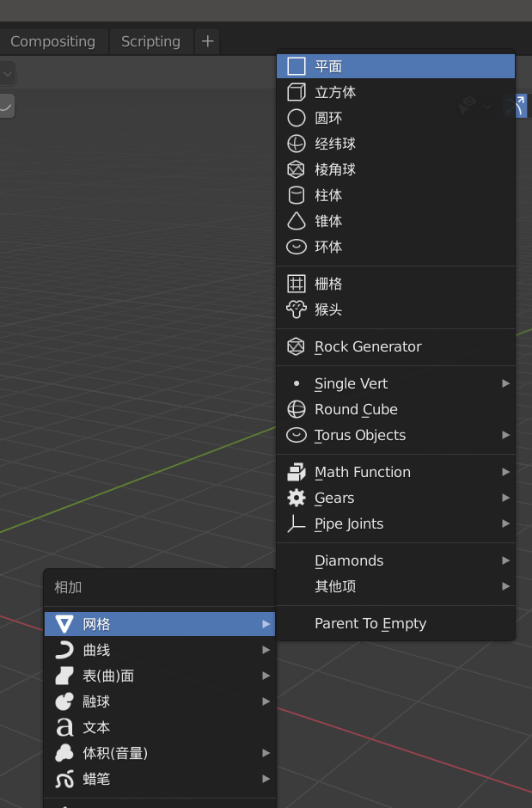This screenshot has width=532, height=808.
Task: Expand the 其他项 submenu arrow
Action: point(505,586)
